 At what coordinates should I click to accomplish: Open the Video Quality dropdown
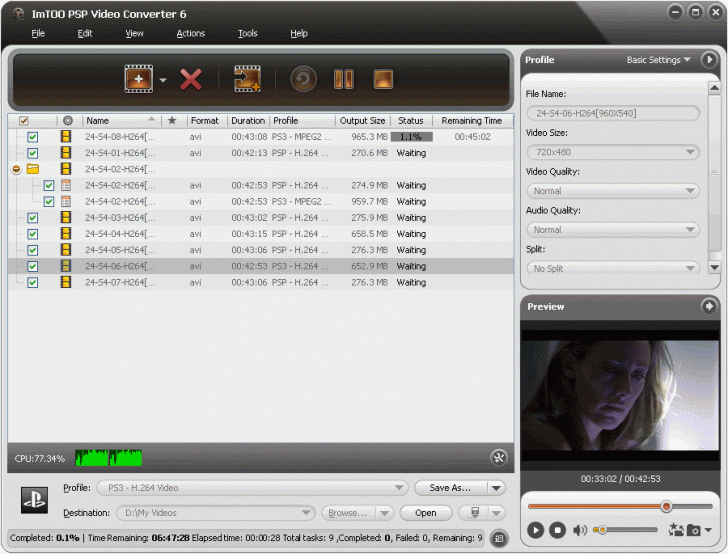coord(613,191)
